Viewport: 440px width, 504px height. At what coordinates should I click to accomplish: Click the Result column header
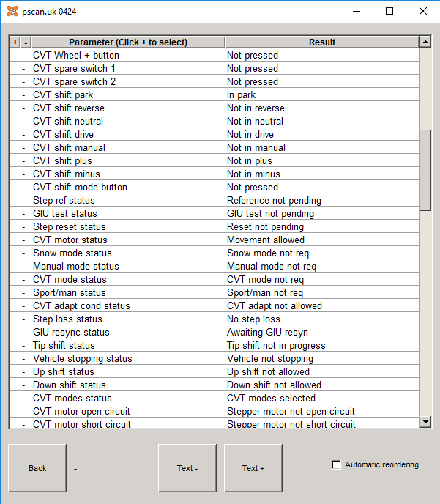click(x=322, y=42)
